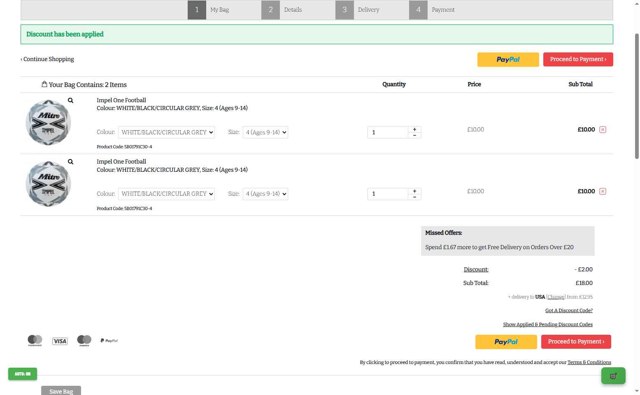Viewport: 640px width, 395px height.
Task: Increase quantity of the second football
Action: (415, 191)
